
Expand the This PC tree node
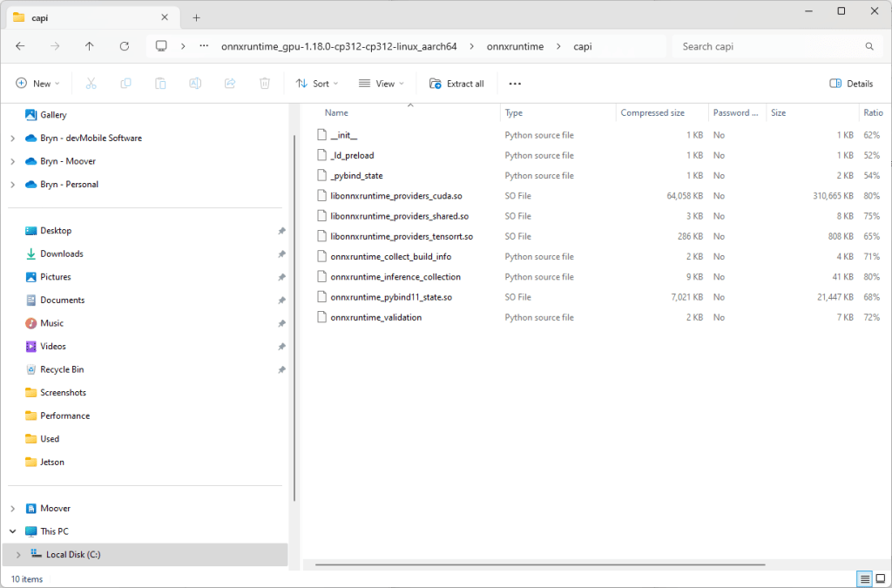pos(13,531)
